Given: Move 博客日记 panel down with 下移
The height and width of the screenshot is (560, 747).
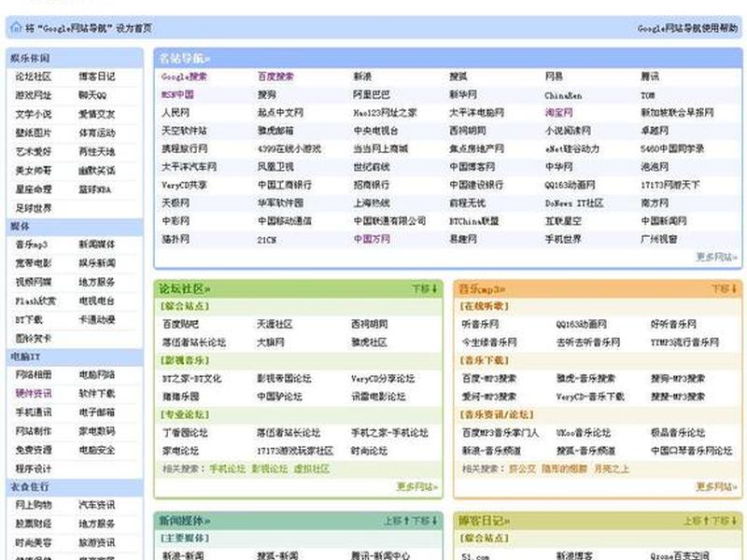Looking at the screenshot, I should 725,521.
